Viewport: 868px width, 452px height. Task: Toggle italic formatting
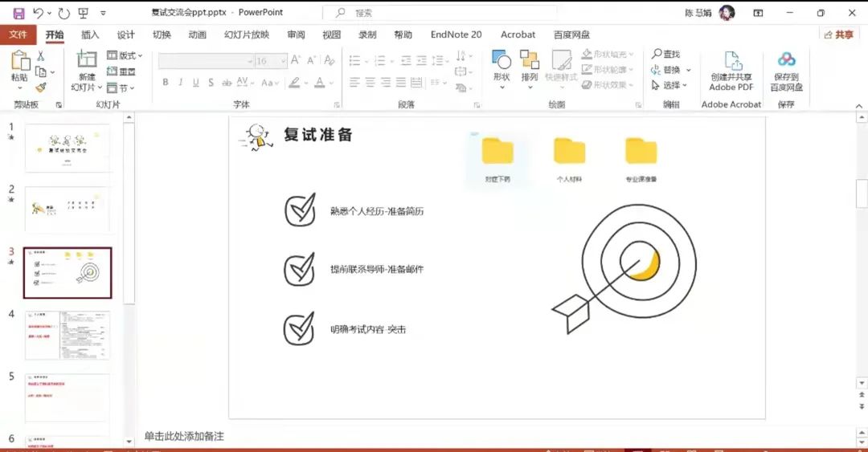click(181, 83)
